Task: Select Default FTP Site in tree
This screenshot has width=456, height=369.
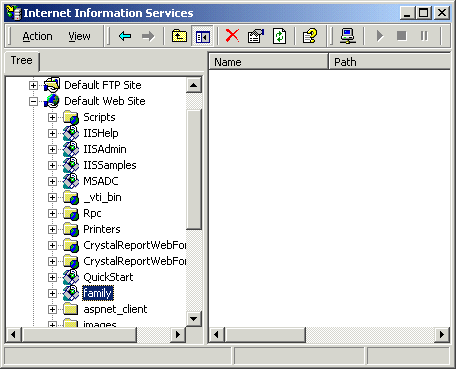Action: tap(103, 85)
